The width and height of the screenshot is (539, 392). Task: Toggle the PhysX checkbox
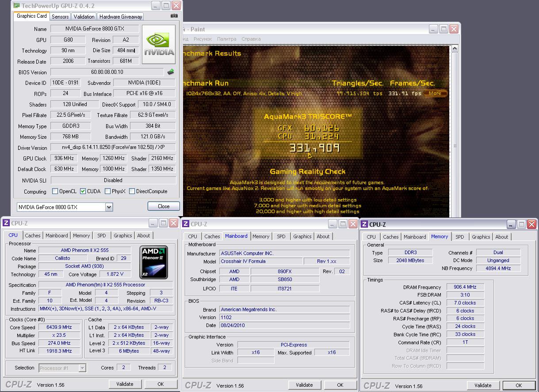(107, 191)
